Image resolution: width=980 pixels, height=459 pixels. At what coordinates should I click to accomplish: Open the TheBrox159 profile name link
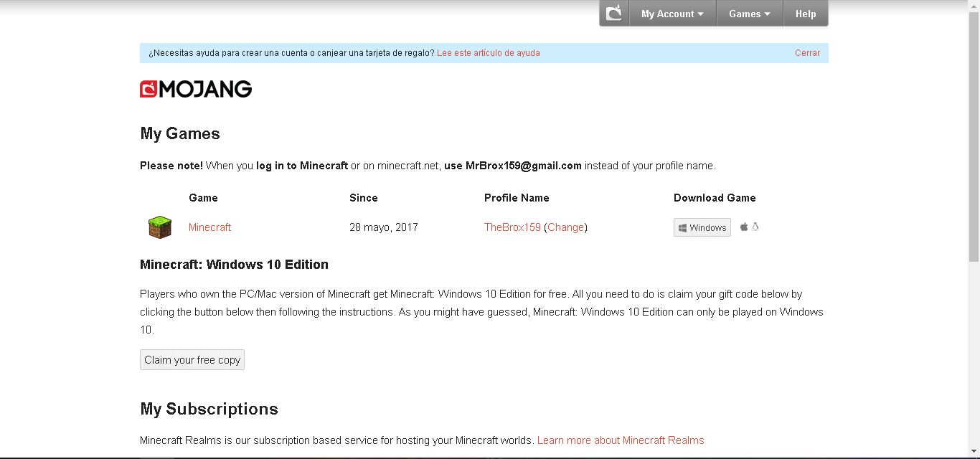[512, 227]
